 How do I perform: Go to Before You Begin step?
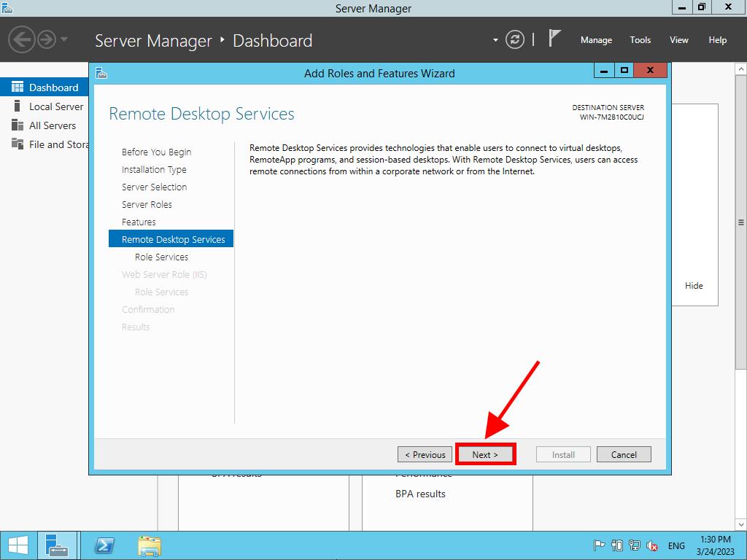pos(156,152)
